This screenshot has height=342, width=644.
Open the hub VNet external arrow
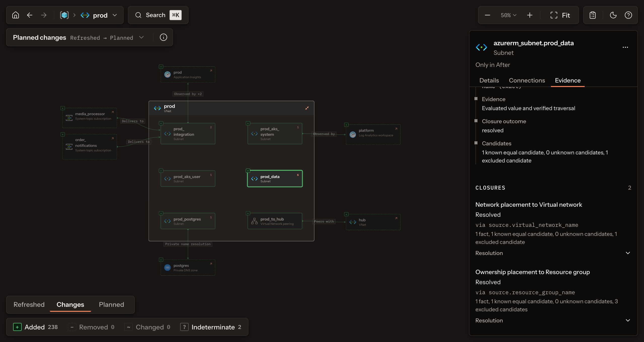tap(396, 218)
